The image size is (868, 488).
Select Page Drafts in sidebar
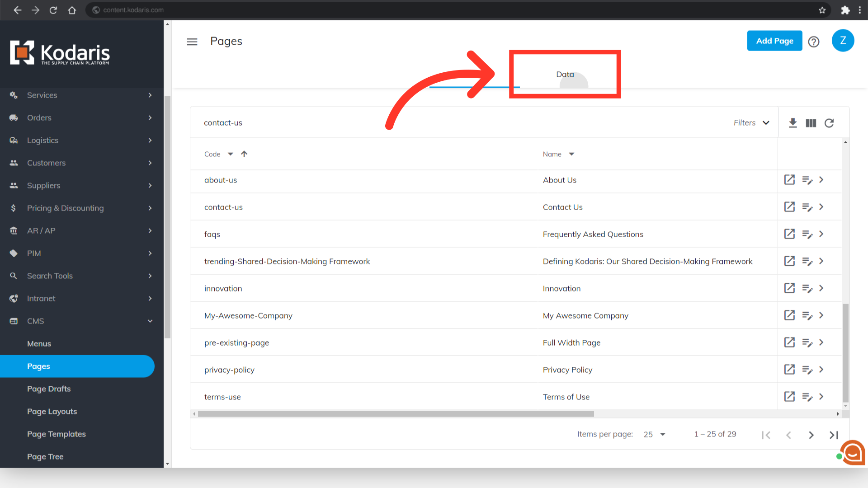pos(49,389)
